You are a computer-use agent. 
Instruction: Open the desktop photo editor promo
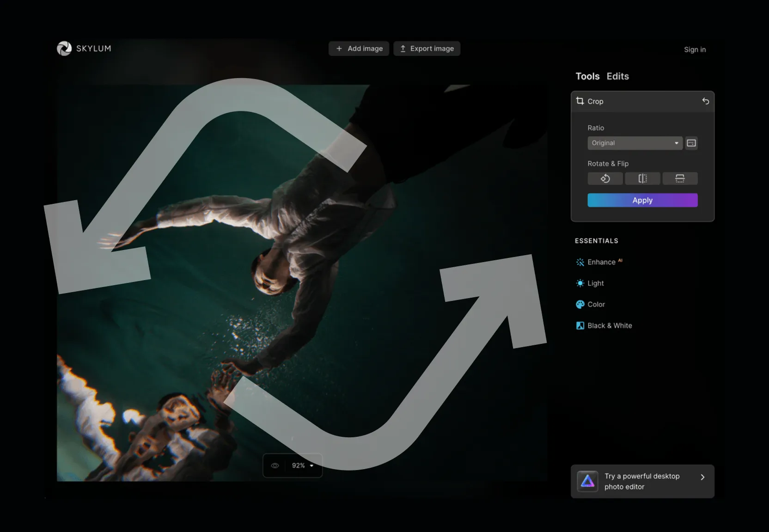(642, 481)
